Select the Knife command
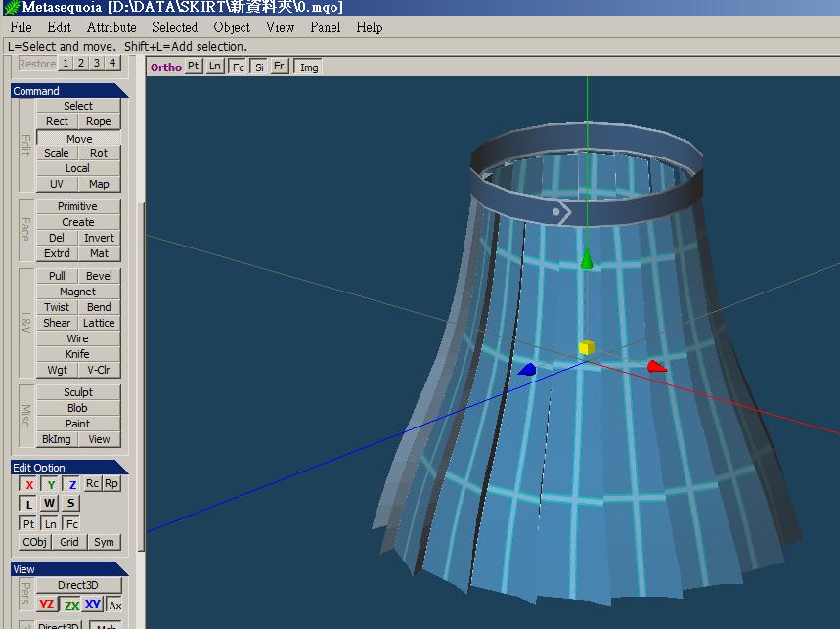This screenshot has width=840, height=629. pyautogui.click(x=77, y=354)
